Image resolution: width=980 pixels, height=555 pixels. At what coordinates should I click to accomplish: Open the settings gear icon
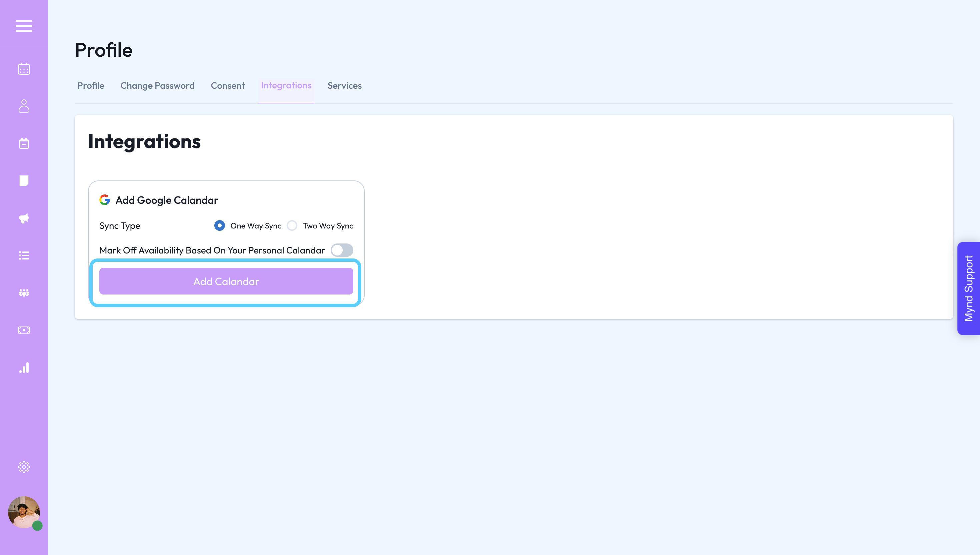24,467
